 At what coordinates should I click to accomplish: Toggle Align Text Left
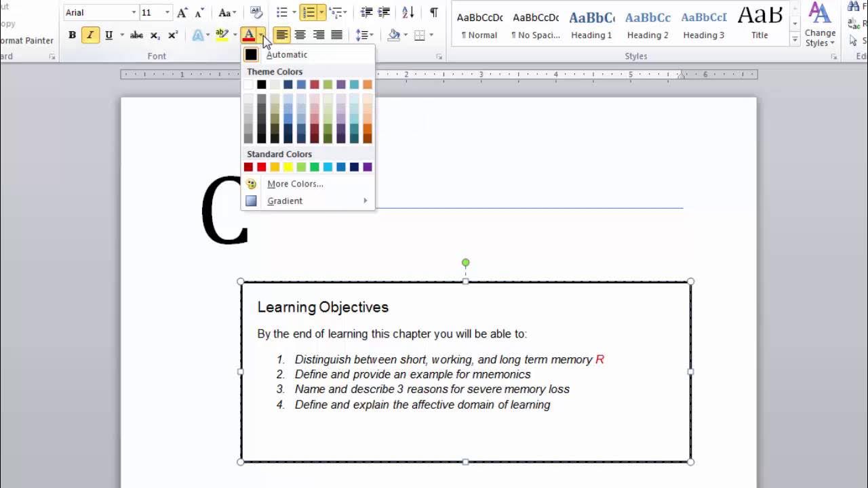tap(281, 35)
